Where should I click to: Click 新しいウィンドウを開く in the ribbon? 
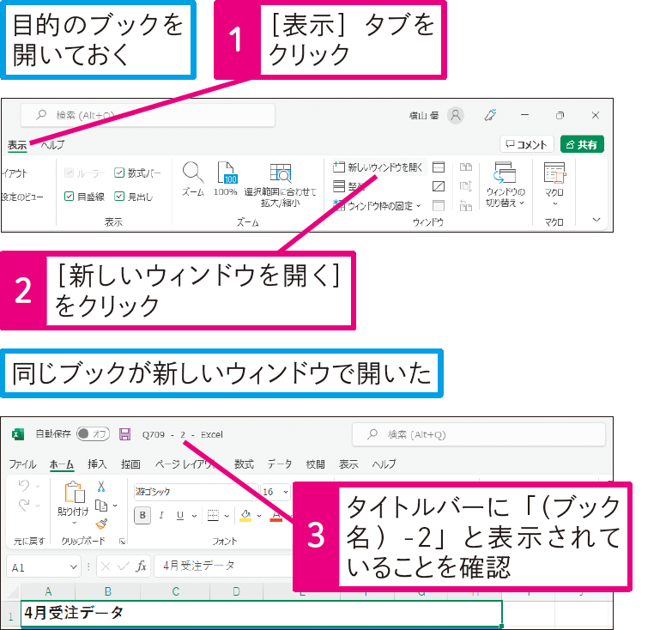click(x=378, y=167)
